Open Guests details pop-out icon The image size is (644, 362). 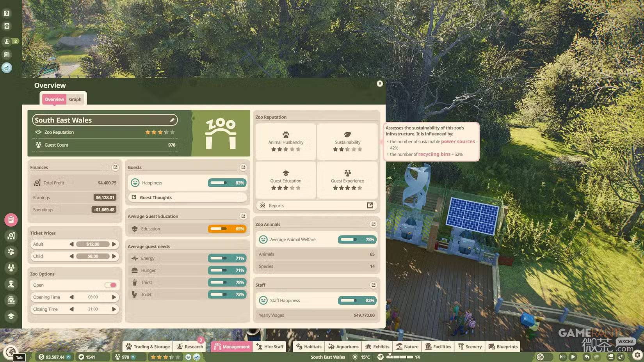point(243,167)
